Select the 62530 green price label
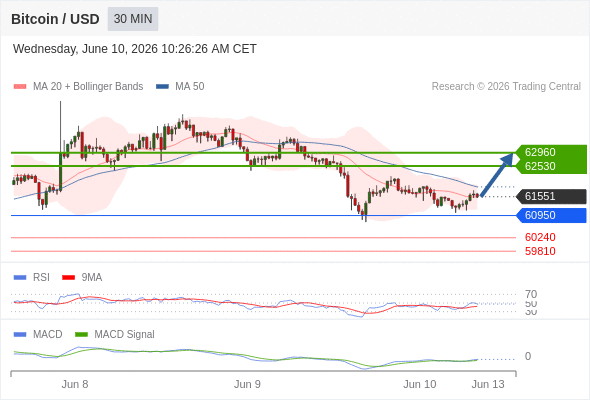 [x=540, y=166]
